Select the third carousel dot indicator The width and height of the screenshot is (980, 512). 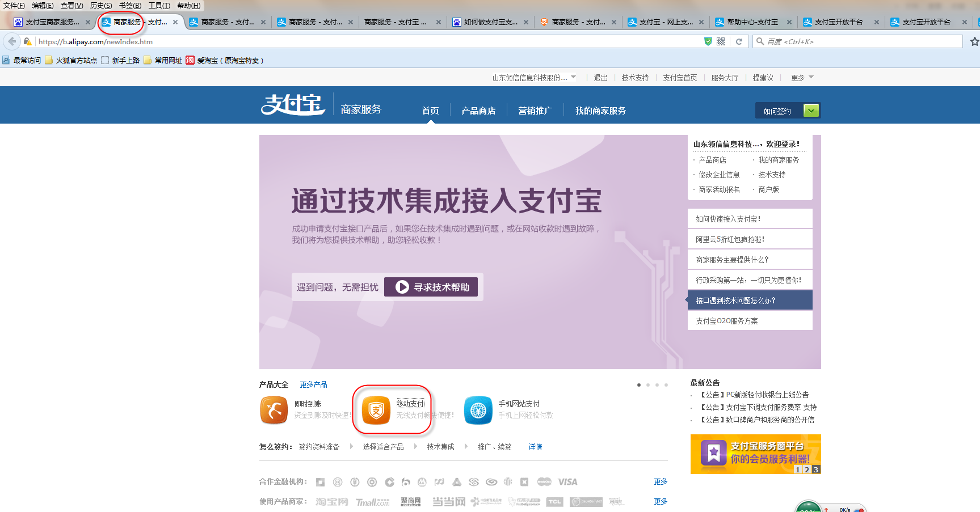click(x=657, y=385)
